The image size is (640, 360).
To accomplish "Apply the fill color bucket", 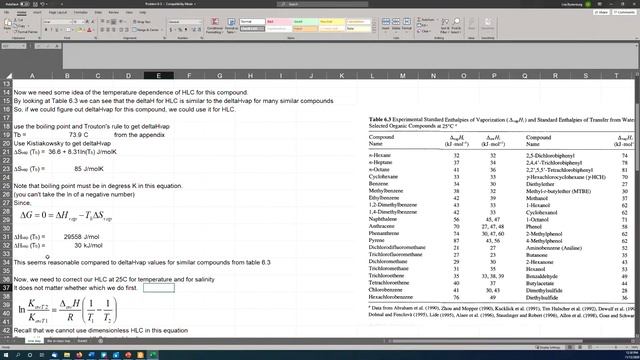I will click(x=80, y=30).
